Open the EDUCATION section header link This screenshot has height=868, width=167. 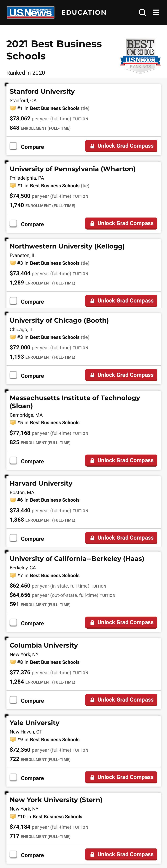(x=84, y=12)
